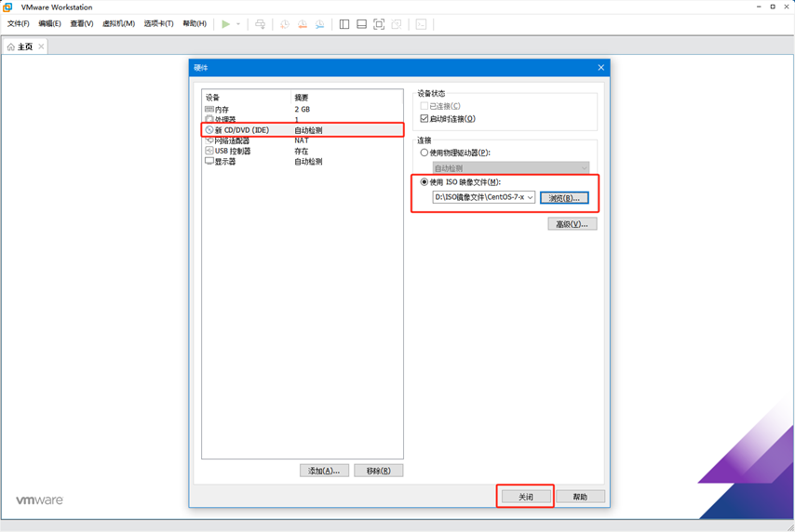Click the 移除(R) remove button
This screenshot has width=795, height=532.
point(379,471)
